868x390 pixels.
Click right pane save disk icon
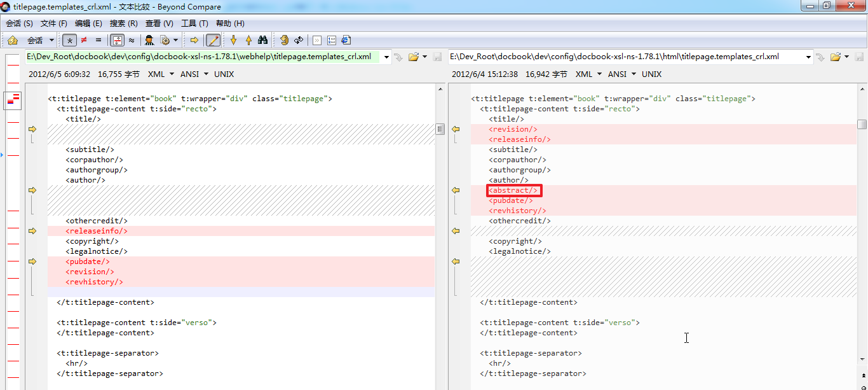point(860,57)
